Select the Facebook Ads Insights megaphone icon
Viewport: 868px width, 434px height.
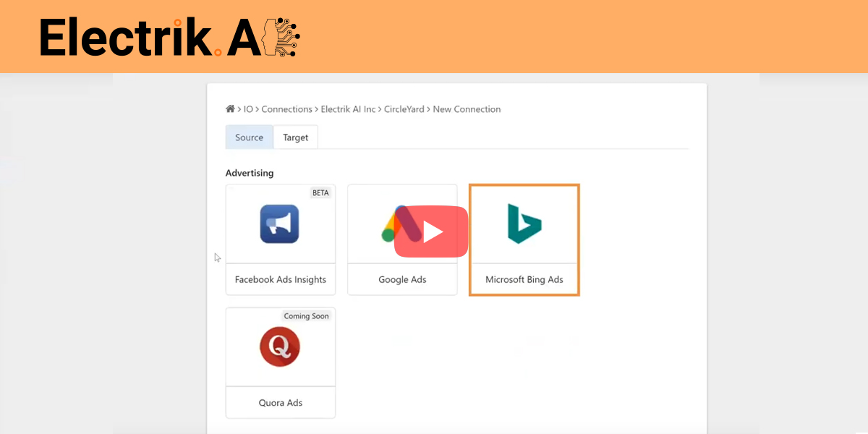pos(280,224)
